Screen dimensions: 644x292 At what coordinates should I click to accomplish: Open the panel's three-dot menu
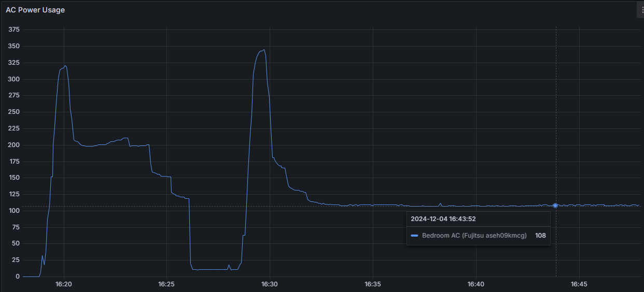[640, 10]
